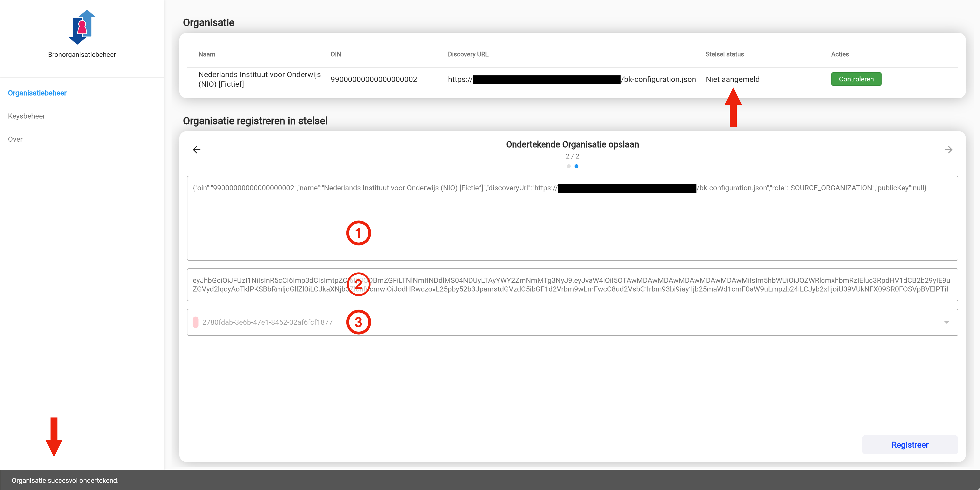The image size is (980, 490).
Task: Navigate to Keysbeheer
Action: point(27,116)
